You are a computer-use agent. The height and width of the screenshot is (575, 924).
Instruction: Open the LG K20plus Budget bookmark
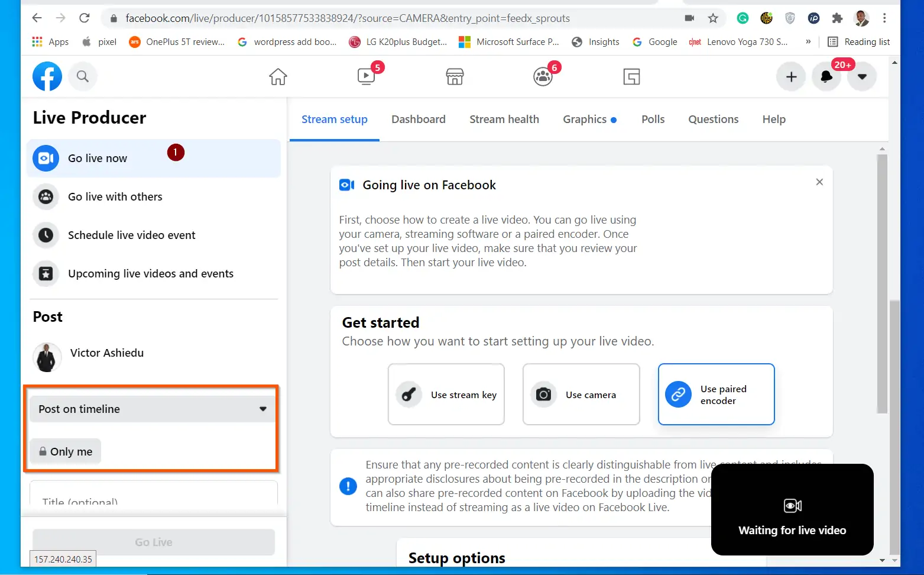[x=398, y=42]
